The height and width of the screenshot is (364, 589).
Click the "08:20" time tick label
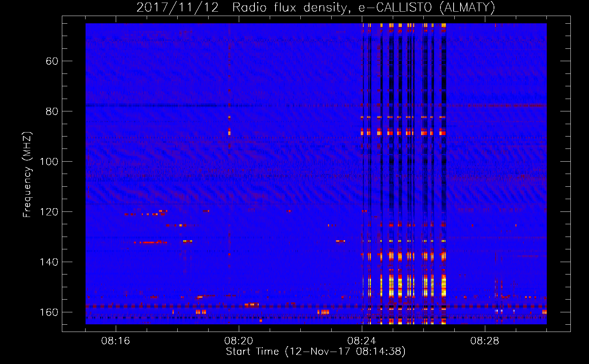coord(239,341)
